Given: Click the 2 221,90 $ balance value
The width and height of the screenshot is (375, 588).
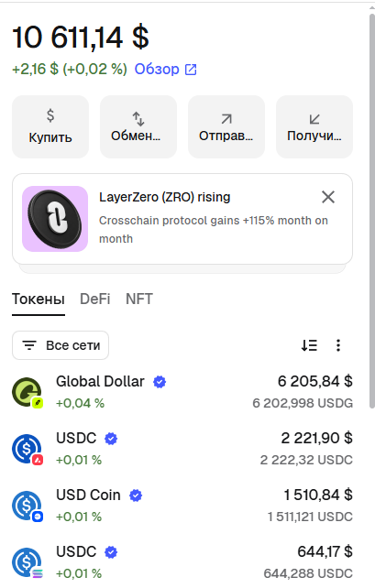Looking at the screenshot, I should [x=317, y=438].
